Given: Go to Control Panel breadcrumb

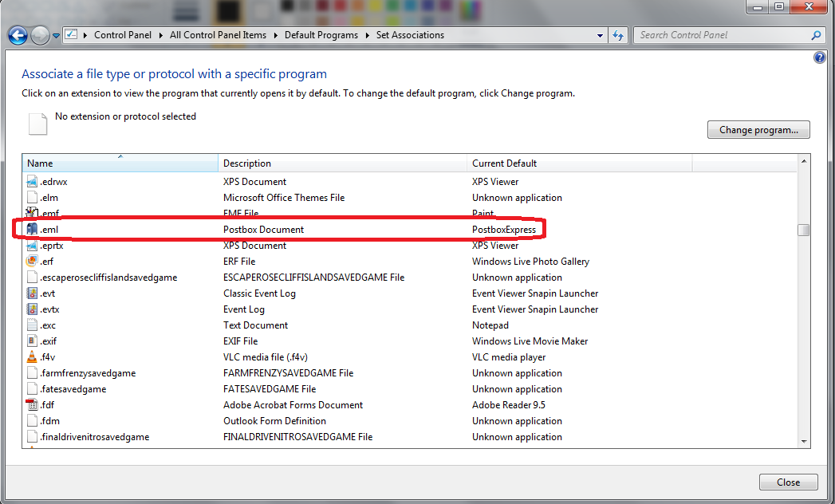Looking at the screenshot, I should coord(123,35).
